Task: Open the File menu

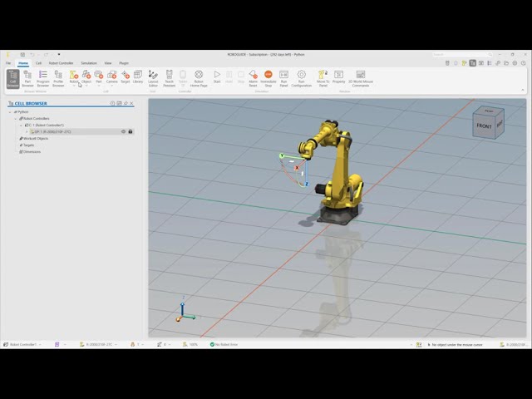Action: [8, 63]
